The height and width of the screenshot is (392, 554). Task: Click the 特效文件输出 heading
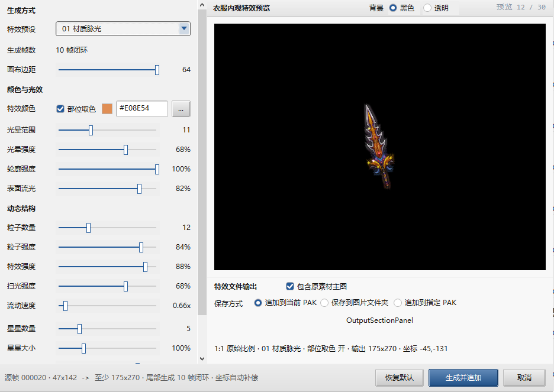tap(236, 287)
